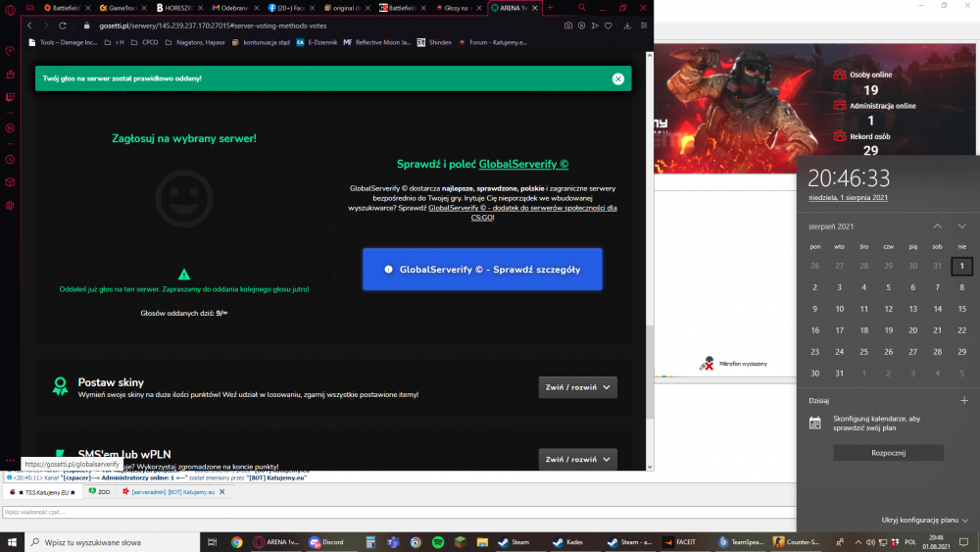Select August 15 in the calendar
Image resolution: width=980 pixels, height=552 pixels.
coord(962,309)
